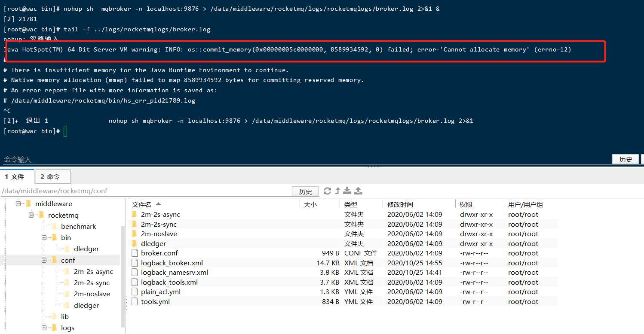Click the file icon next to logback_namesrv.xml
This screenshot has width=644, height=334.
134,272
